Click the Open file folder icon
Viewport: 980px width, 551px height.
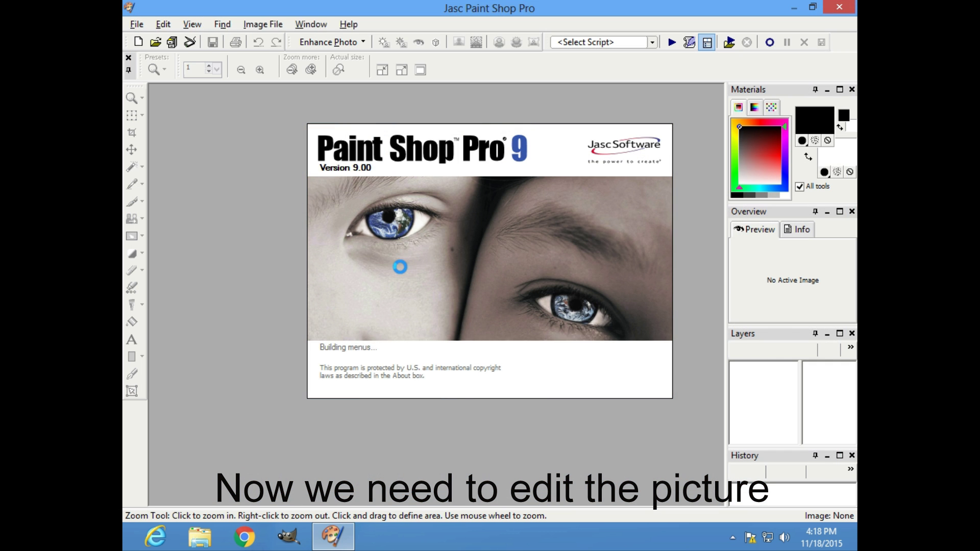(x=156, y=42)
